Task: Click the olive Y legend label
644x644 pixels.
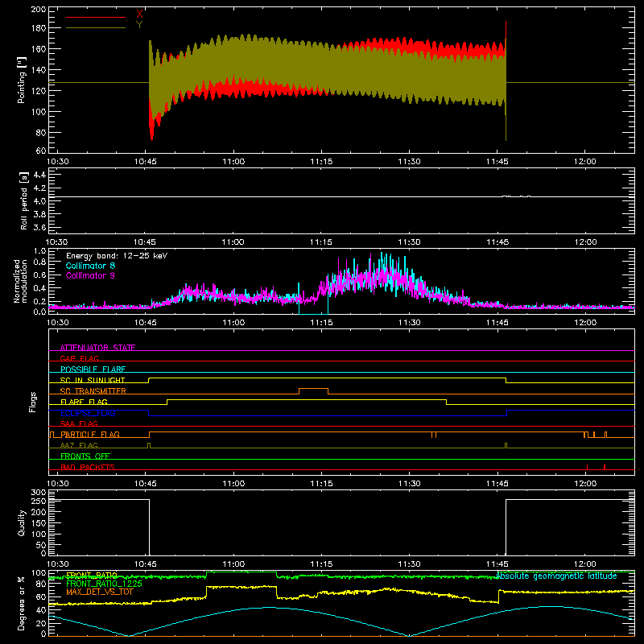Action: [139, 25]
